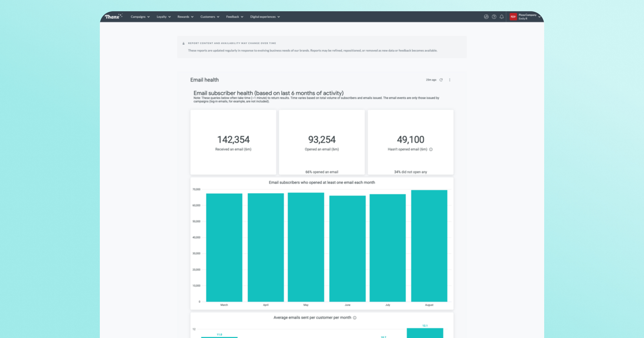Open the Rewards menu

coord(185,17)
